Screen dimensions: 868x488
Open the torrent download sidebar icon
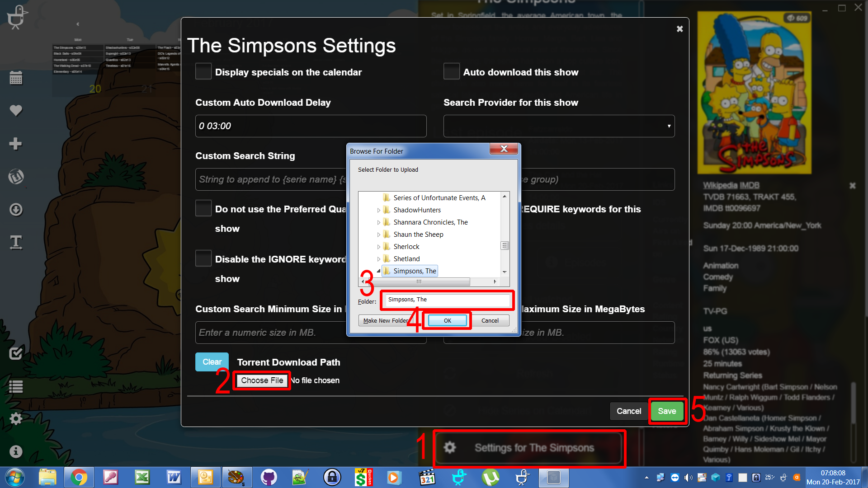16,210
